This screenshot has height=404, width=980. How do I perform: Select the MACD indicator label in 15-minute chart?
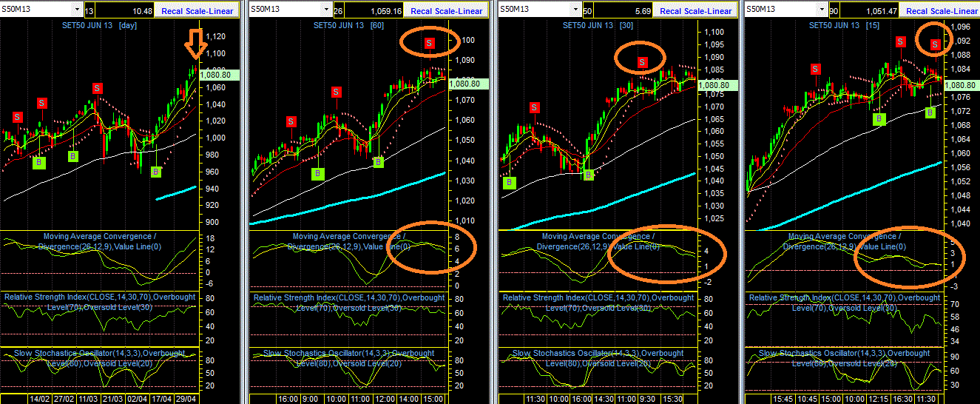(843, 241)
